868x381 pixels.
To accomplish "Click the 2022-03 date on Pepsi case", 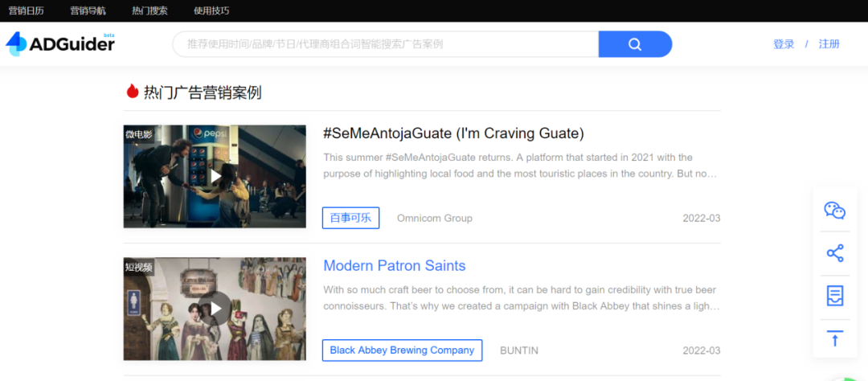I will [x=702, y=218].
